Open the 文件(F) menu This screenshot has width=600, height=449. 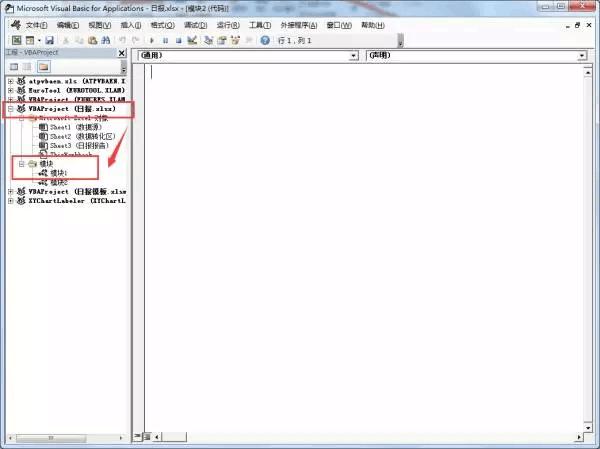point(36,25)
